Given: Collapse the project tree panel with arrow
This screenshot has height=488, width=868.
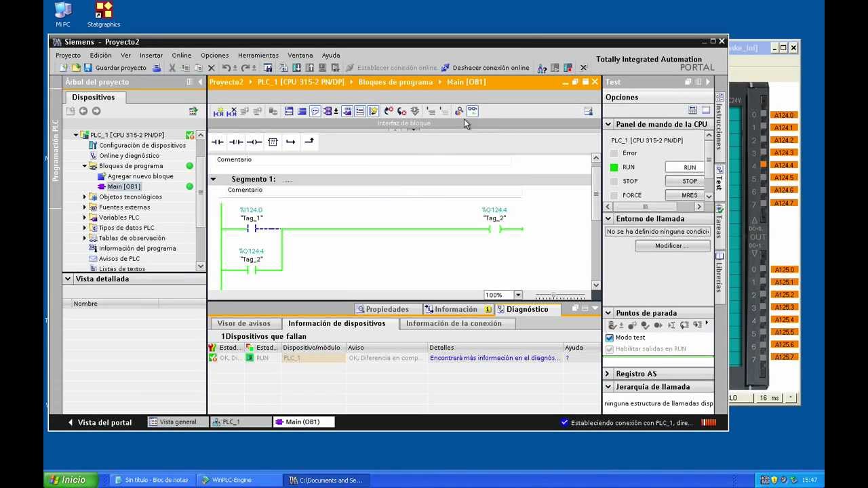Looking at the screenshot, I should click(201, 82).
